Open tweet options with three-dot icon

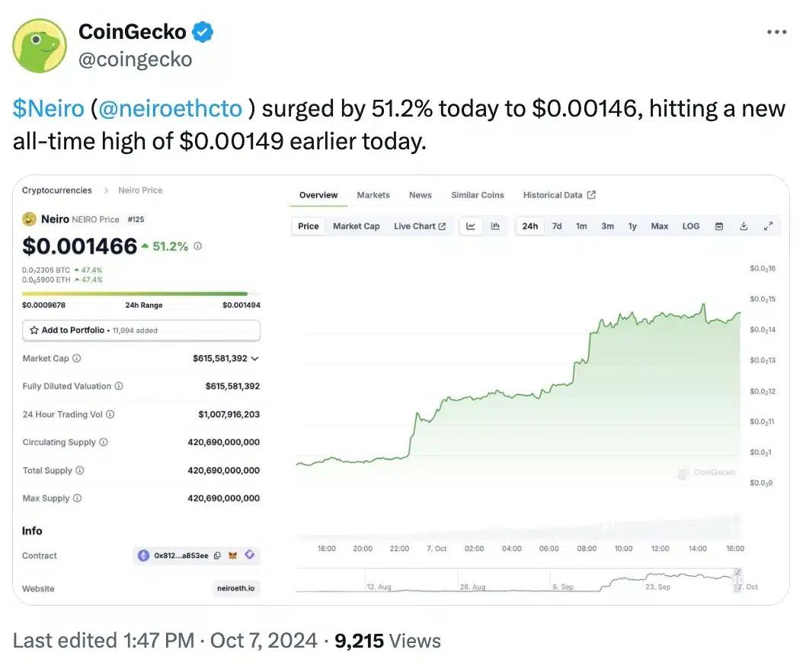(777, 31)
